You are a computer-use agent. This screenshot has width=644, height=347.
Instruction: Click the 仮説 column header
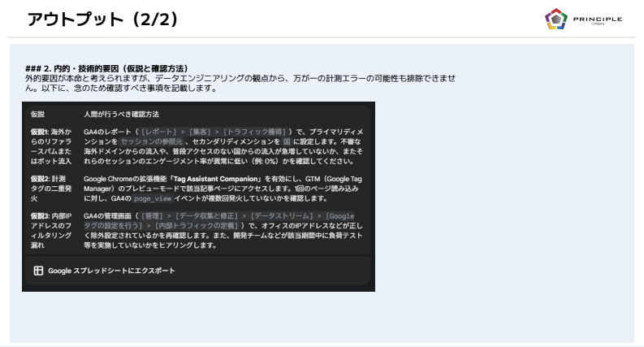[37, 115]
